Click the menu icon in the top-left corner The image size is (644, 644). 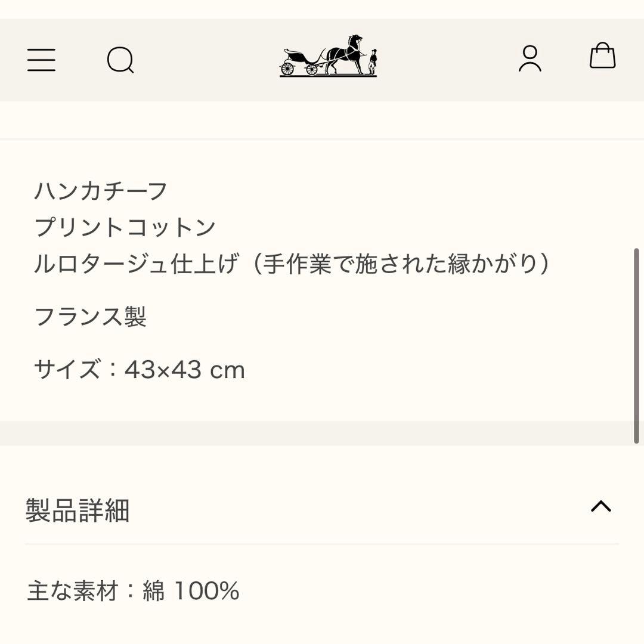(42, 60)
